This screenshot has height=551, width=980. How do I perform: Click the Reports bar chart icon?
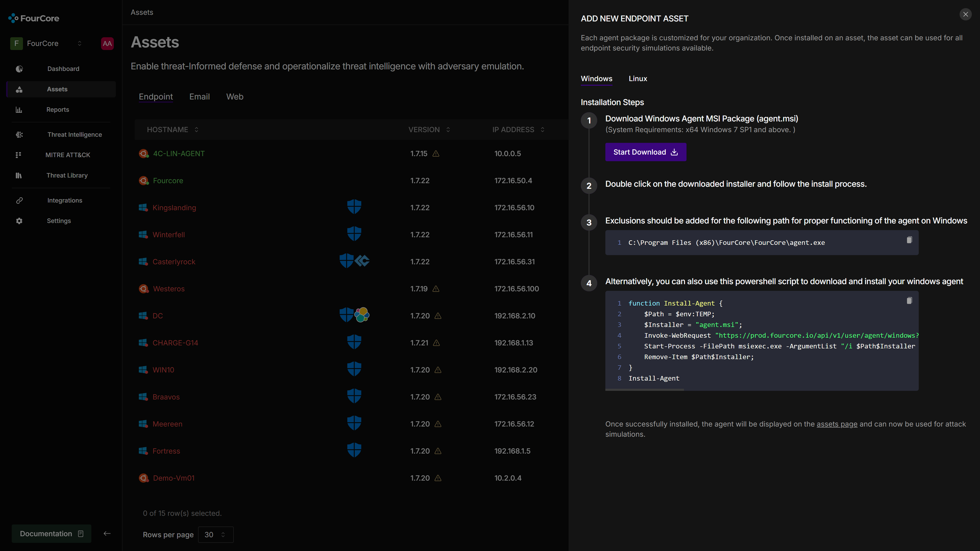tap(19, 109)
